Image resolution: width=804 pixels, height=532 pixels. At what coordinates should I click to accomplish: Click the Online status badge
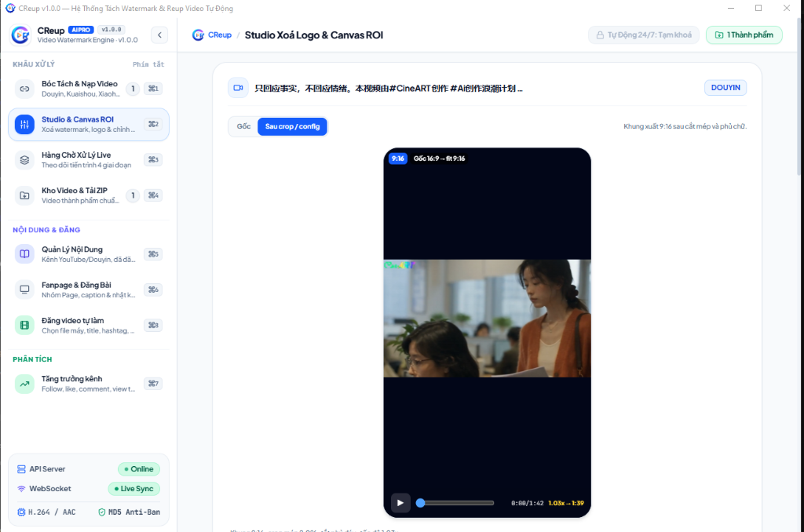click(x=139, y=469)
